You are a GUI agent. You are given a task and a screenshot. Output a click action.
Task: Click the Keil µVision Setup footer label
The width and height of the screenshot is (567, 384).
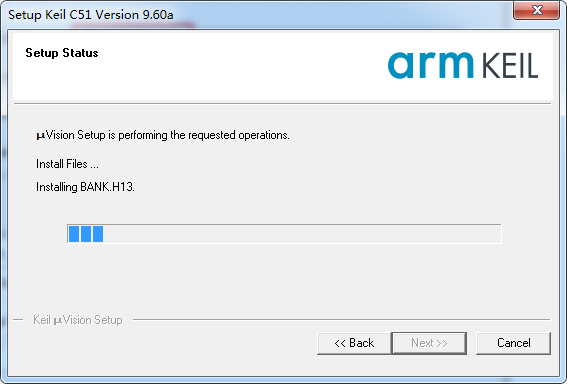[x=78, y=320]
